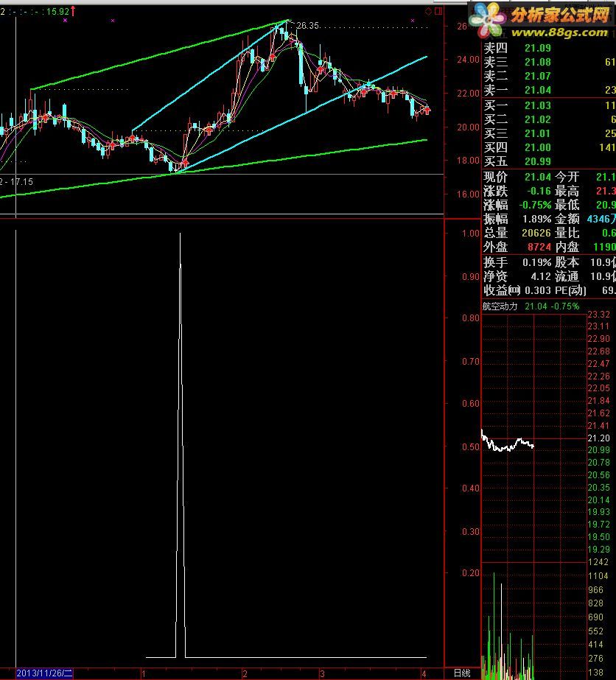
Task: Click timeline marker 4 on the date axis
Action: (x=424, y=674)
